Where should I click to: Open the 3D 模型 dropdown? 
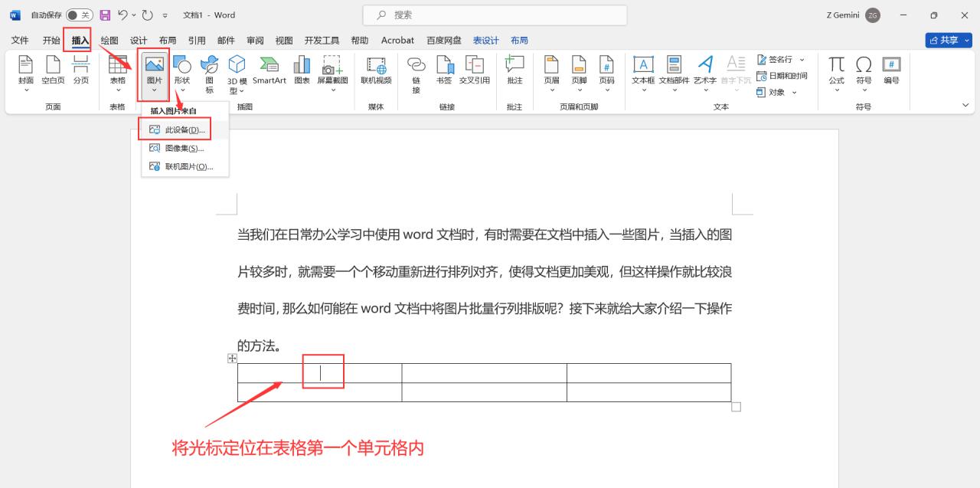click(x=237, y=74)
